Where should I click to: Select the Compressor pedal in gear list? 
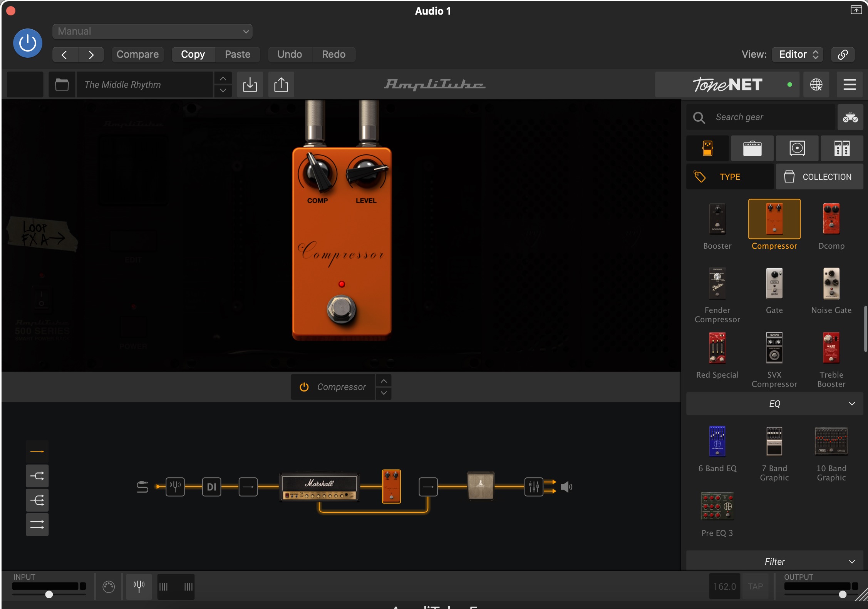774,219
